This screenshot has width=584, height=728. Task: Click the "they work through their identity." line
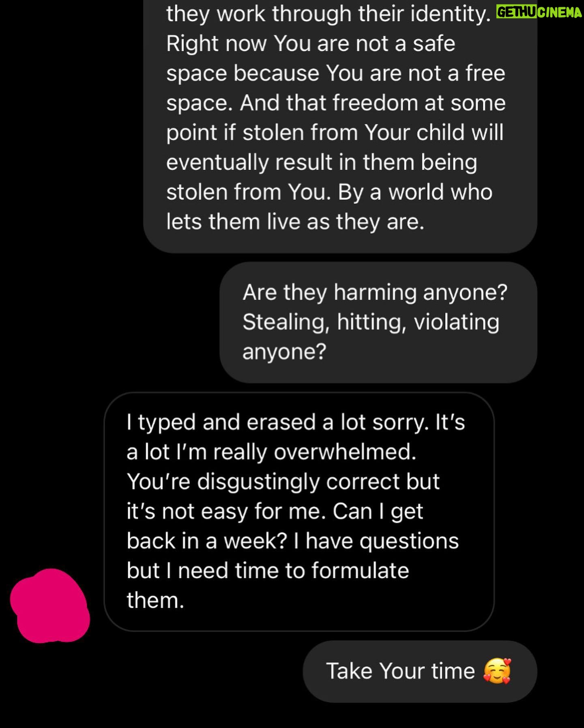tap(328, 14)
